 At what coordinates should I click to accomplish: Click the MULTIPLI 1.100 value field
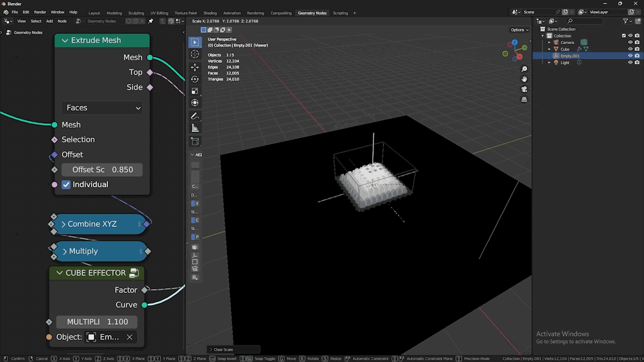98,322
